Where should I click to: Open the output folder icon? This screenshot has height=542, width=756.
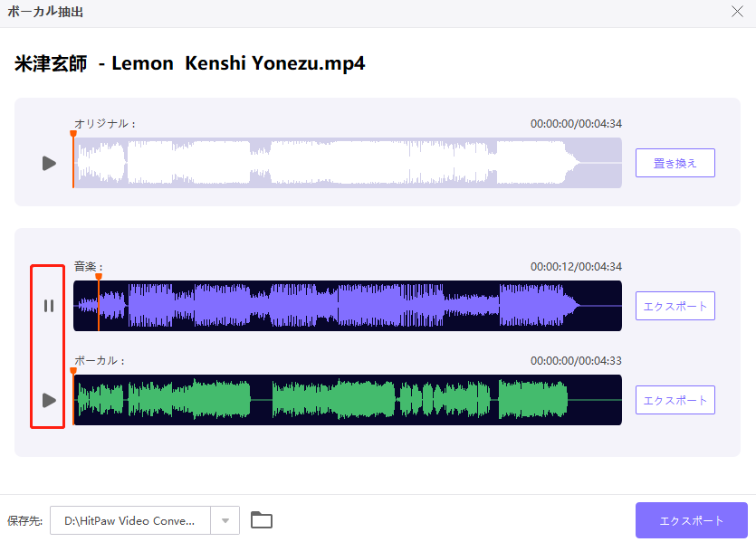[x=262, y=520]
